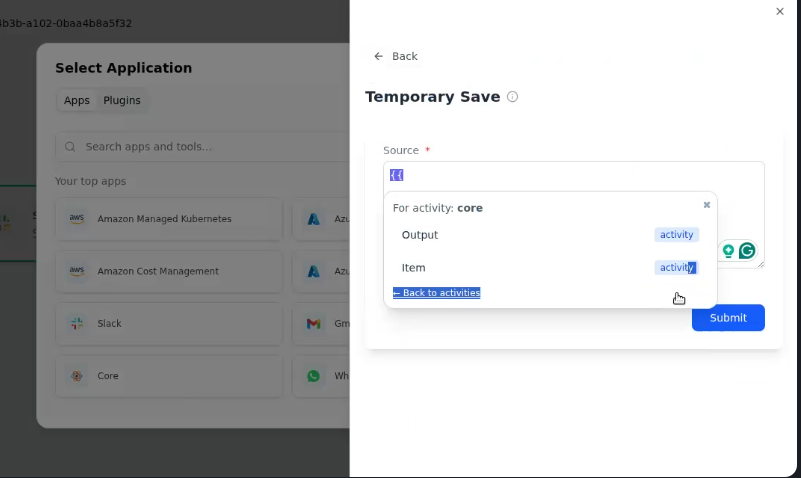Focus the Search apps and tools field
This screenshot has width=801, height=478.
pyautogui.click(x=204, y=147)
